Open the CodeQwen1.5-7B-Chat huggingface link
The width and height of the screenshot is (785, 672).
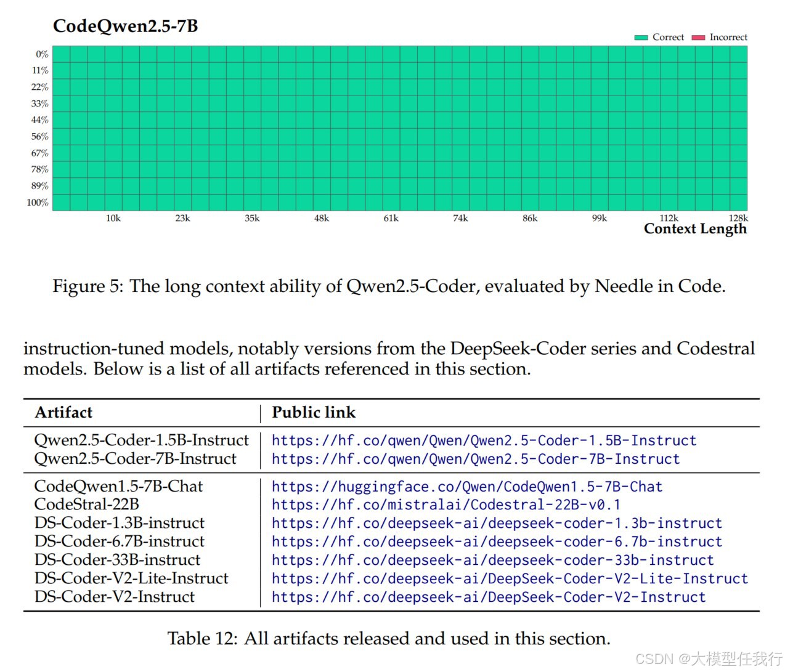coord(467,487)
